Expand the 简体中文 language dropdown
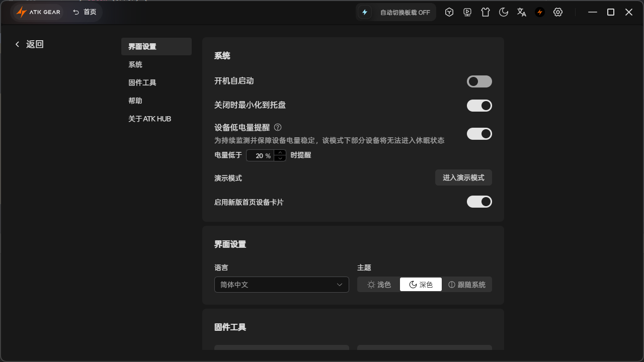The image size is (644, 362). point(282,285)
